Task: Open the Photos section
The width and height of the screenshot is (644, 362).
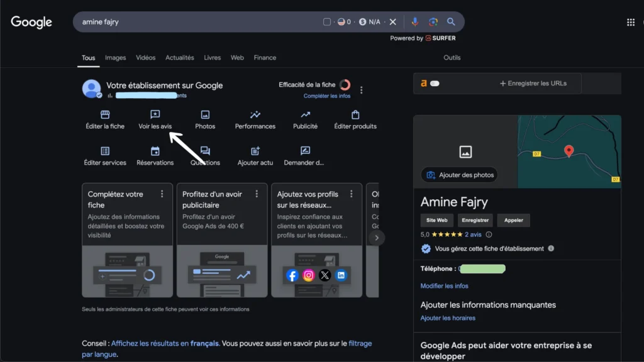Action: tap(205, 119)
